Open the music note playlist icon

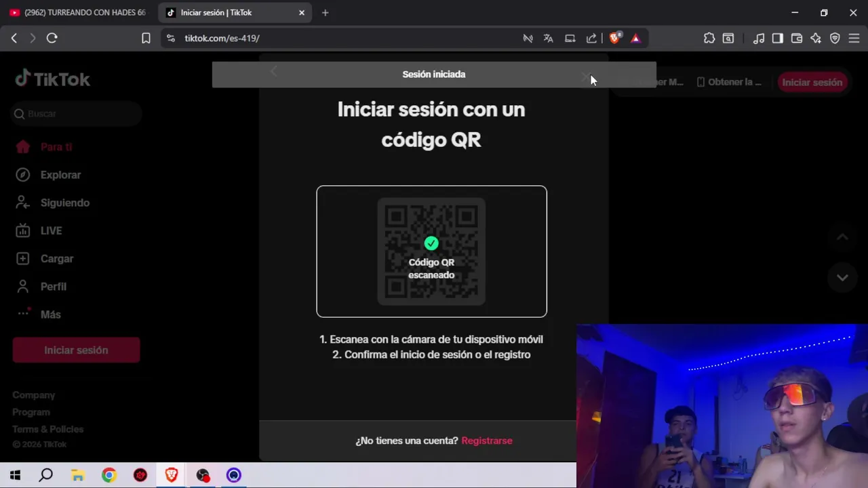759,39
